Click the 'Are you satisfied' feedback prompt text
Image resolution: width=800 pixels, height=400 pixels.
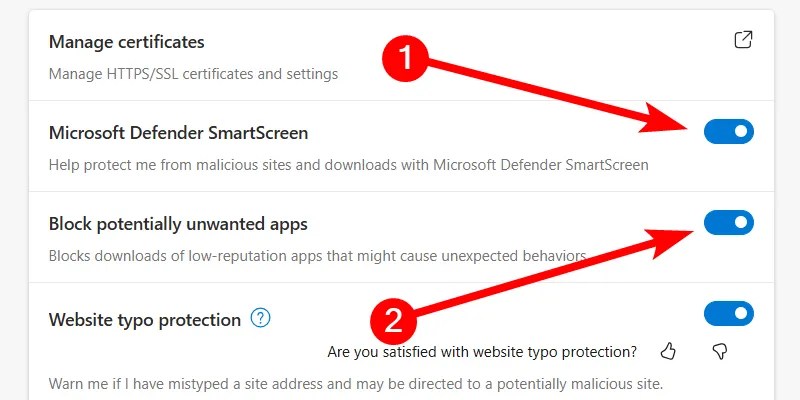point(482,352)
